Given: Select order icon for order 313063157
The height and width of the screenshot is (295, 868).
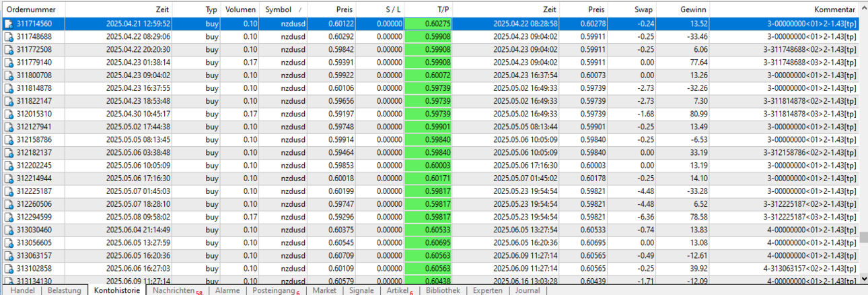Looking at the screenshot, I should (x=9, y=256).
